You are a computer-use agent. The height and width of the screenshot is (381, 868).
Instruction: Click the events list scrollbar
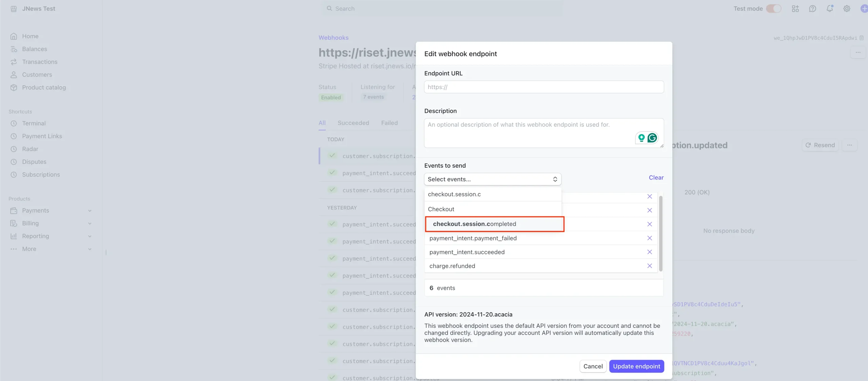660,234
